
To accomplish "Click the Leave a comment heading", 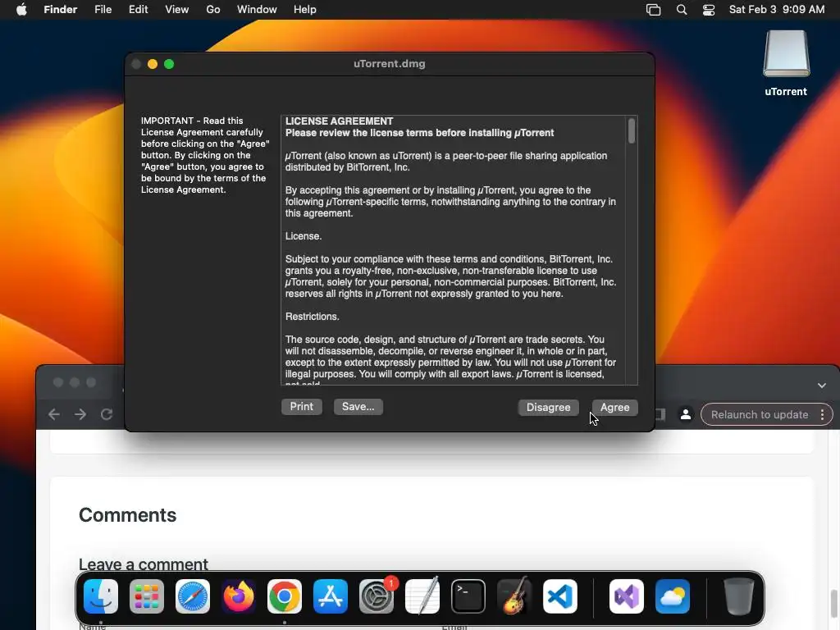I will pyautogui.click(x=143, y=564).
